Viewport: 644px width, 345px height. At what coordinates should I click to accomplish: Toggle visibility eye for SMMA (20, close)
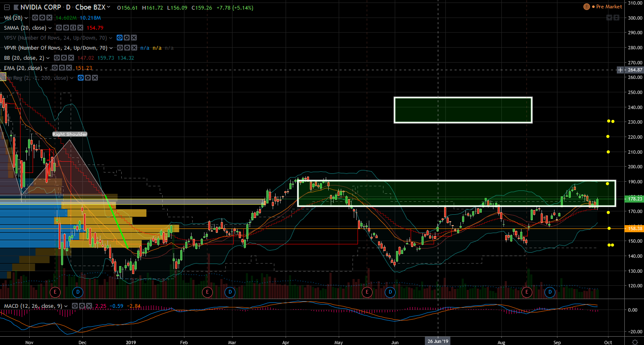[59, 28]
